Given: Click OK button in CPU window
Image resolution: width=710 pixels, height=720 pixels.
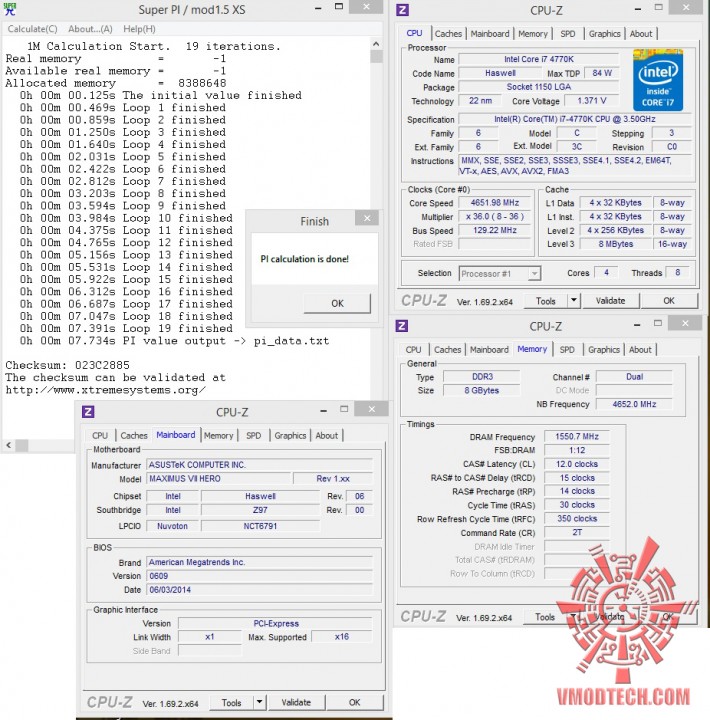Looking at the screenshot, I should click(x=669, y=301).
